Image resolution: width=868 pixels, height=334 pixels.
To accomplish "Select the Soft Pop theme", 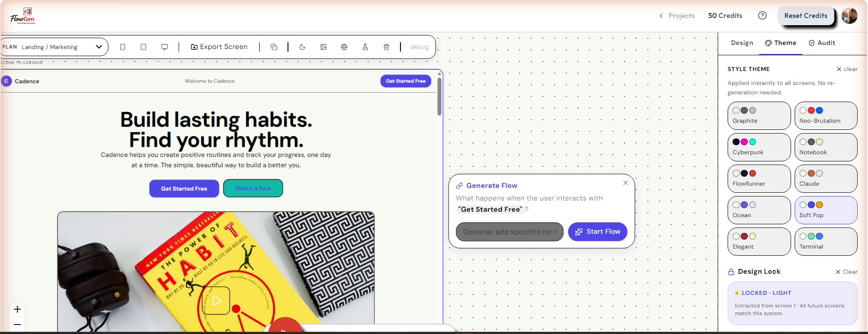I will coord(826,210).
